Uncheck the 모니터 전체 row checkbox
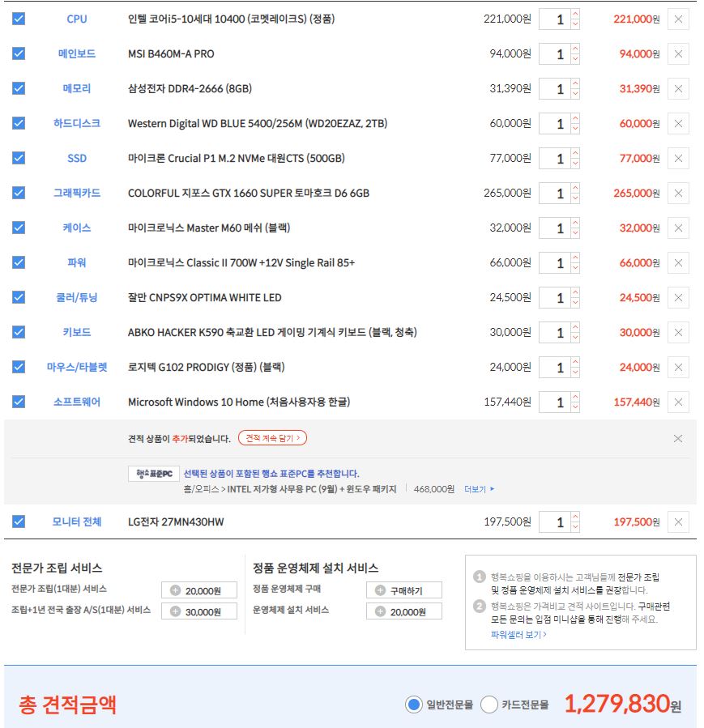This screenshot has height=728, width=704. (19, 522)
